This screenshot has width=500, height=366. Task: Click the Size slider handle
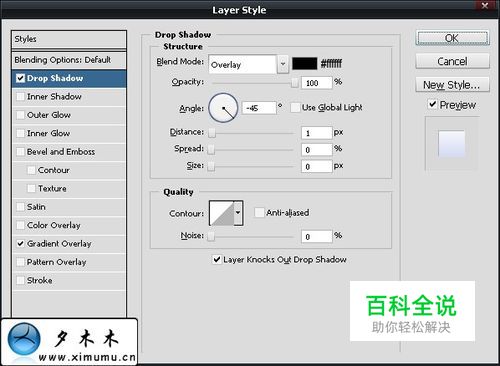coord(211,166)
